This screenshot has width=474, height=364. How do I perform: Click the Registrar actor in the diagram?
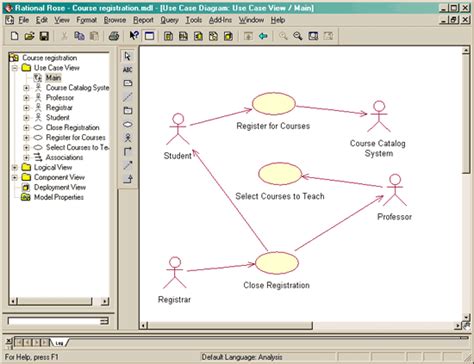[175, 272]
